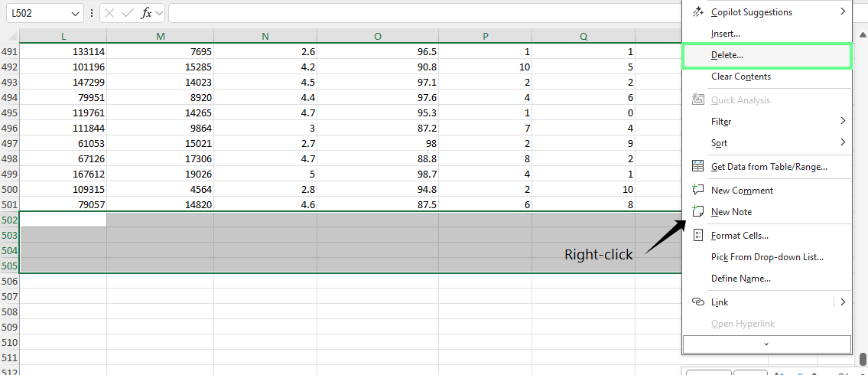Select column header M
868x375 pixels.
point(160,36)
